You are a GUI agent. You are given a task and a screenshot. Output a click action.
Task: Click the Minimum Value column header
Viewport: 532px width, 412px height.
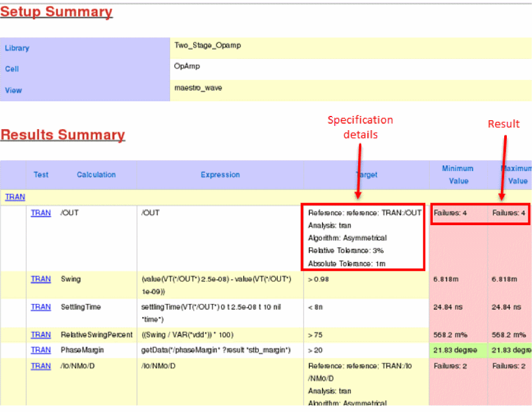click(x=457, y=175)
